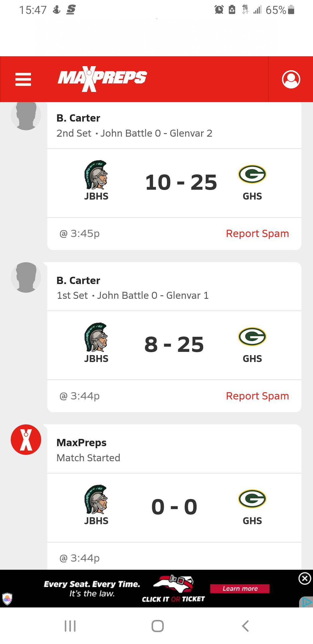Report spam on the 1st Set update
The image size is (313, 644).
click(257, 396)
